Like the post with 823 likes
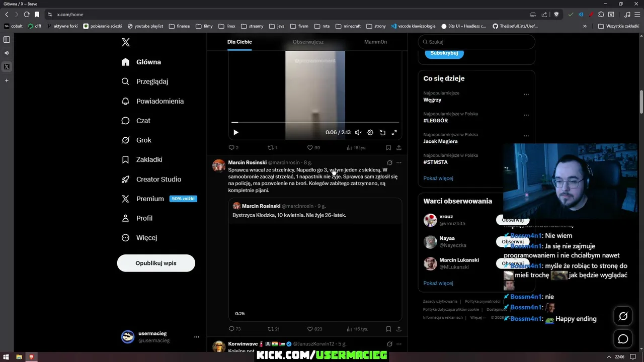This screenshot has height=362, width=644. [314, 329]
